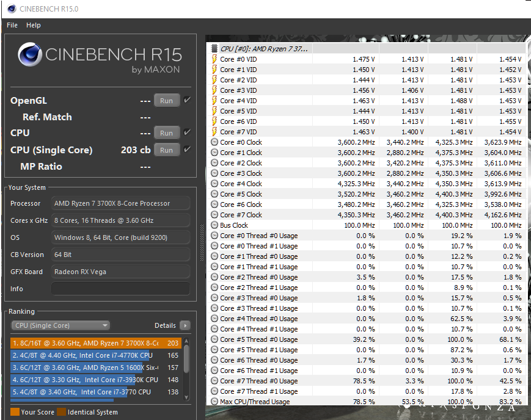Screen dimensions: 531x420
Task: Click the clock icon beside Core #1 Clock
Action: pyautogui.click(x=214, y=153)
